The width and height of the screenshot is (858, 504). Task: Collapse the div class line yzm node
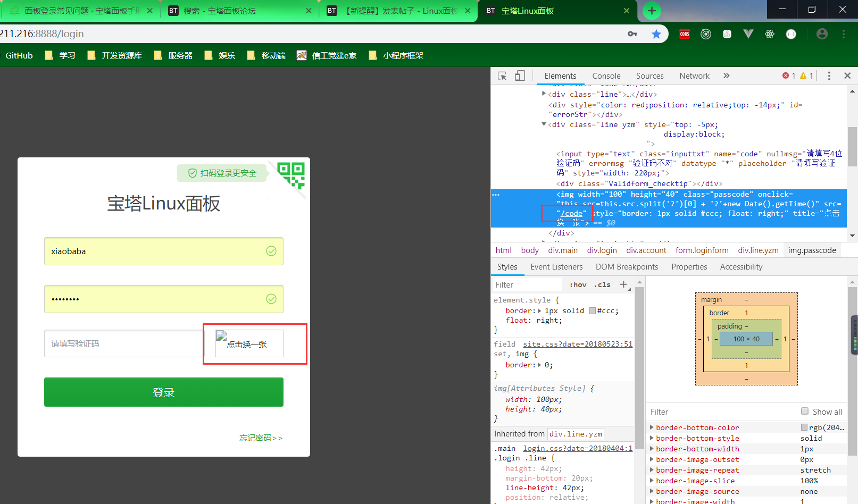tap(544, 124)
